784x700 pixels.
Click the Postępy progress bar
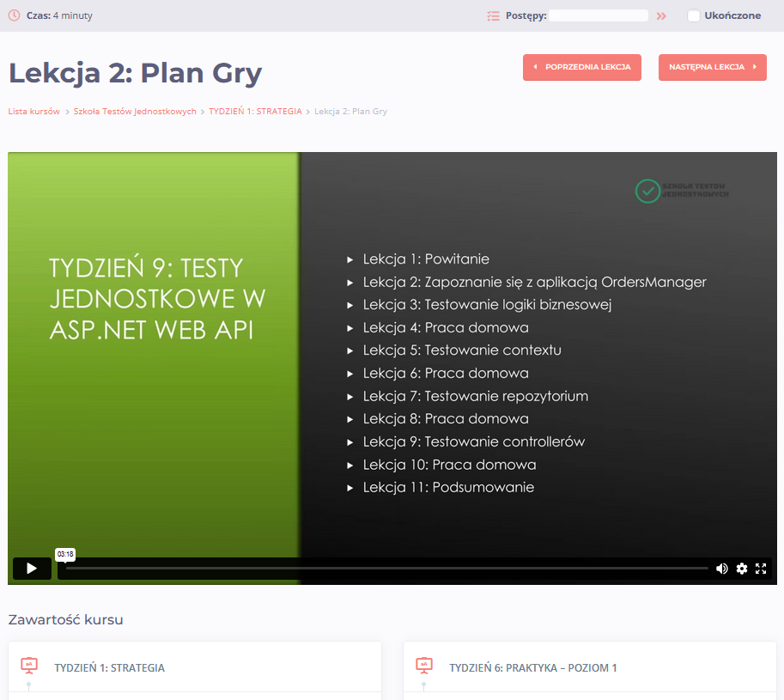tap(599, 15)
